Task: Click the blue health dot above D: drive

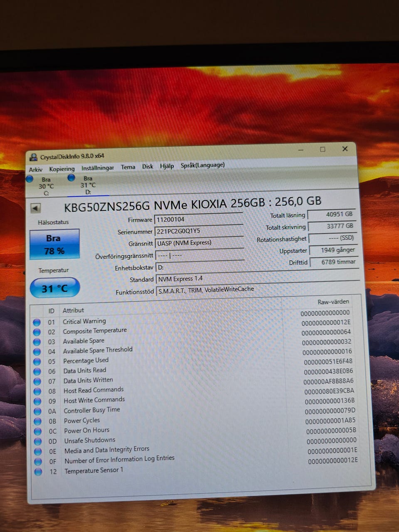Action: coord(71,177)
